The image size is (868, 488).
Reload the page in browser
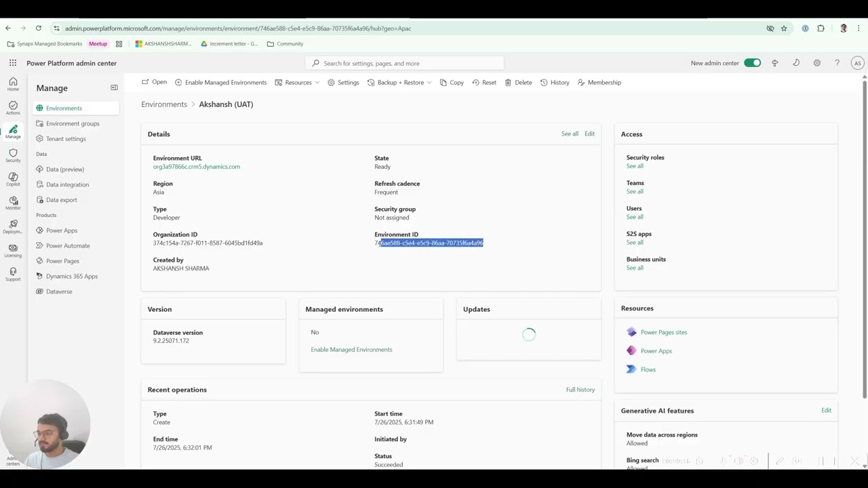point(39,28)
